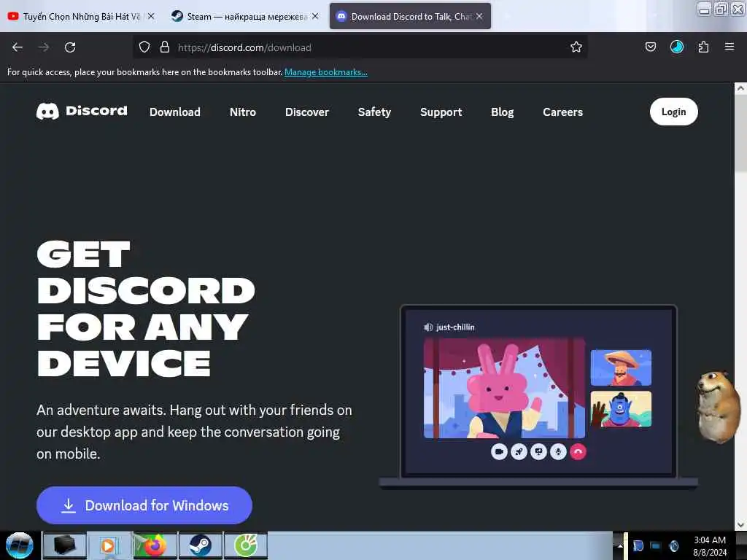Image resolution: width=747 pixels, height=560 pixels.
Task: Switch to the YouTube Tuyển Chọn tab
Action: pyautogui.click(x=81, y=16)
